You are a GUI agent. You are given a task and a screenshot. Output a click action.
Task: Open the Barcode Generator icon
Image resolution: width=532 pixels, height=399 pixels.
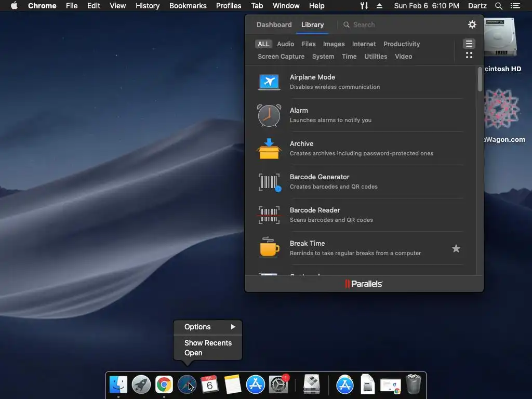click(270, 182)
